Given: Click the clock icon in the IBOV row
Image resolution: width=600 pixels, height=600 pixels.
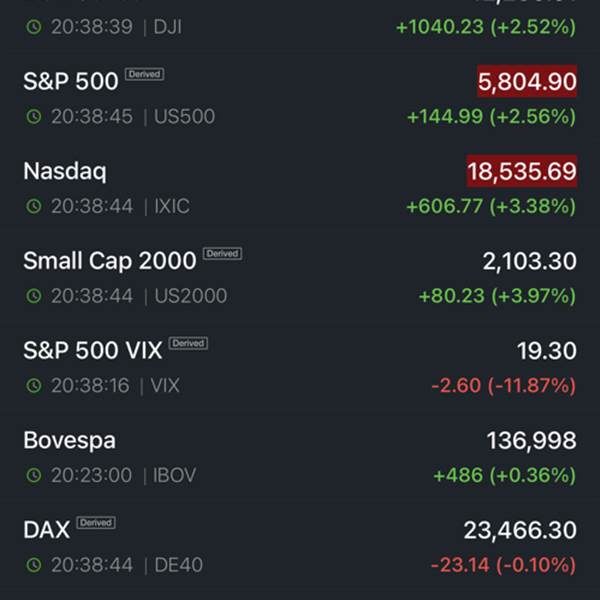Looking at the screenshot, I should click(x=34, y=475).
